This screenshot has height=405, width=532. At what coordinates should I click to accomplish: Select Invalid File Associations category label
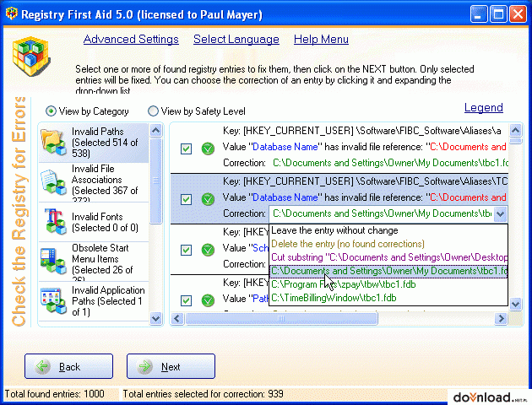click(105, 183)
